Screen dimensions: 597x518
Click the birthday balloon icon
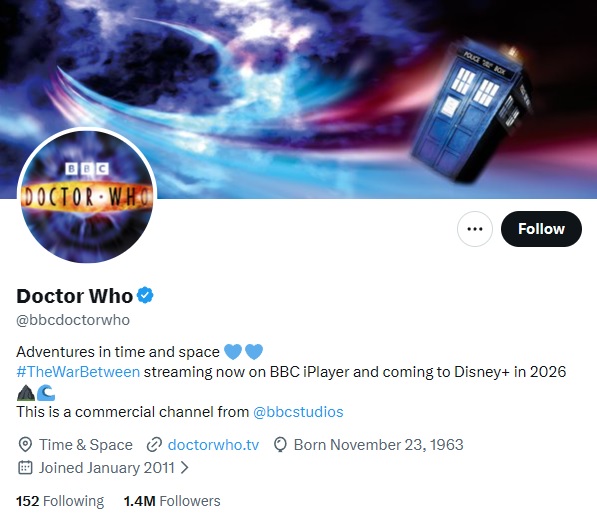click(280, 445)
